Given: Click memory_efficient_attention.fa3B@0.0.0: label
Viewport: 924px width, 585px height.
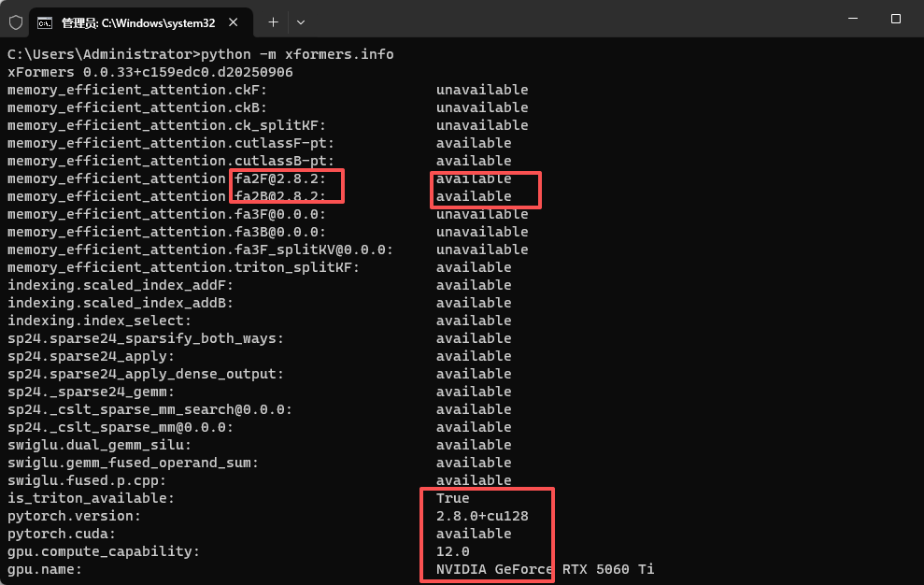Looking at the screenshot, I should point(166,232).
